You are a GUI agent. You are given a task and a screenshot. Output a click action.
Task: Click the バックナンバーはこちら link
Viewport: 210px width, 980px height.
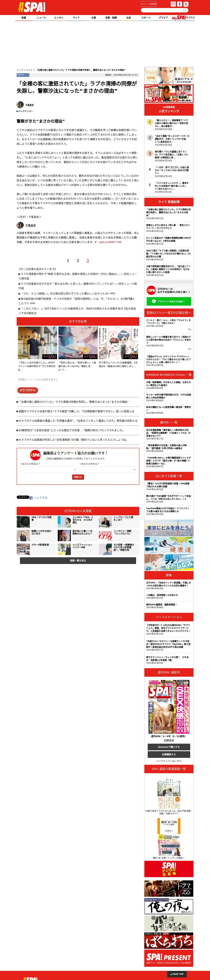[x=169, y=761]
